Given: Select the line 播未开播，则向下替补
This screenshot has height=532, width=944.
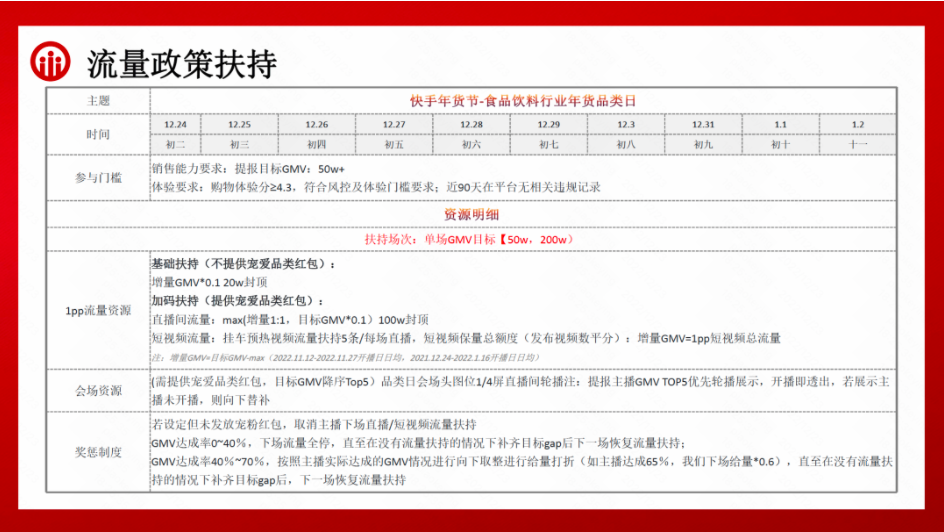Looking at the screenshot, I should pyautogui.click(x=211, y=400).
